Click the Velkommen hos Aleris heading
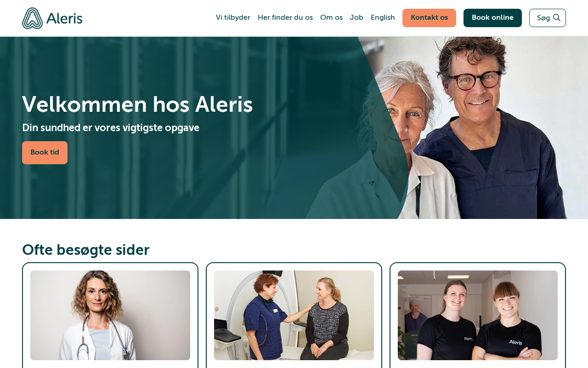This screenshot has height=368, width=588. [x=137, y=105]
